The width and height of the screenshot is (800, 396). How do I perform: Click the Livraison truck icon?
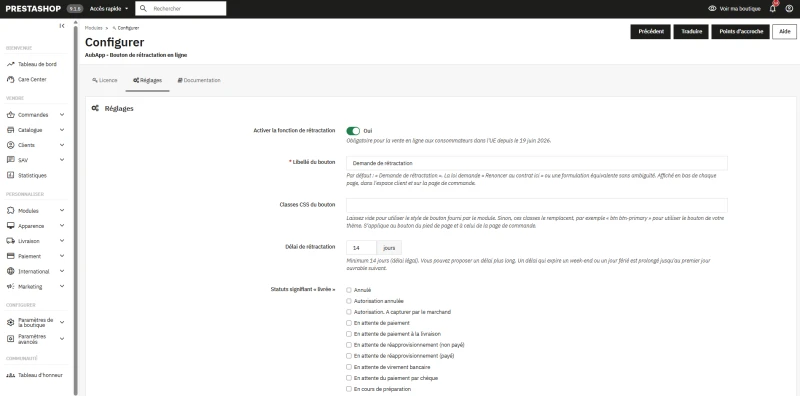pos(11,241)
